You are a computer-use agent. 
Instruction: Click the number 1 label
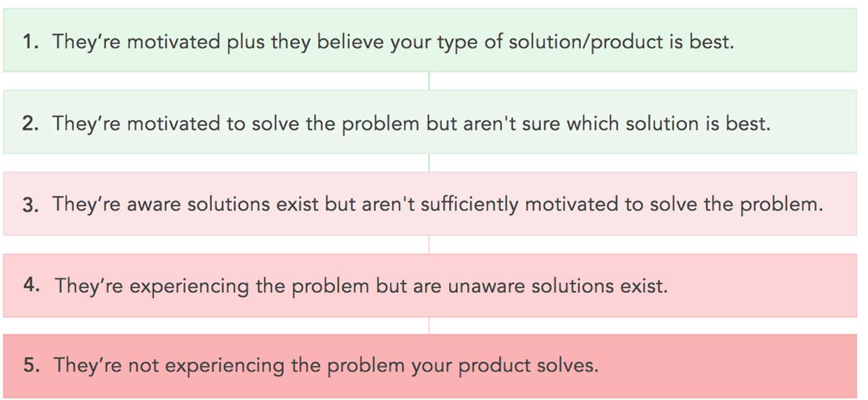click(x=30, y=42)
